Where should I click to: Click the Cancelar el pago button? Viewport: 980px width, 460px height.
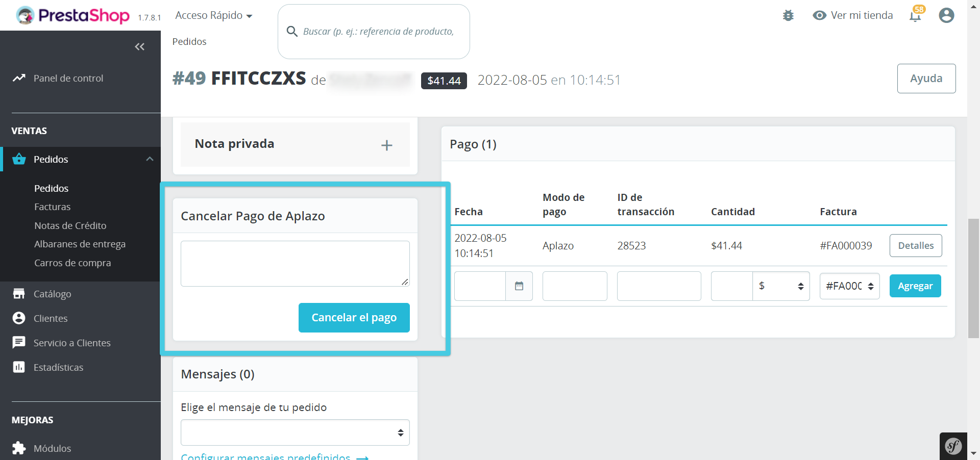pyautogui.click(x=354, y=318)
